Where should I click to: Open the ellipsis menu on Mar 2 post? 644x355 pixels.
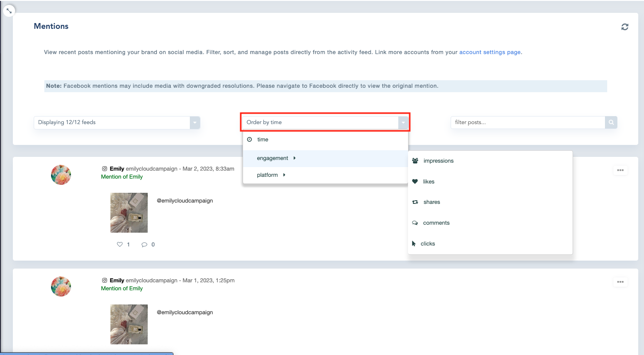point(620,170)
